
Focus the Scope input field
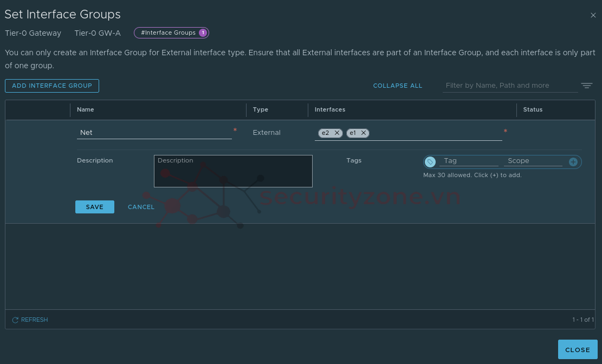coord(533,161)
